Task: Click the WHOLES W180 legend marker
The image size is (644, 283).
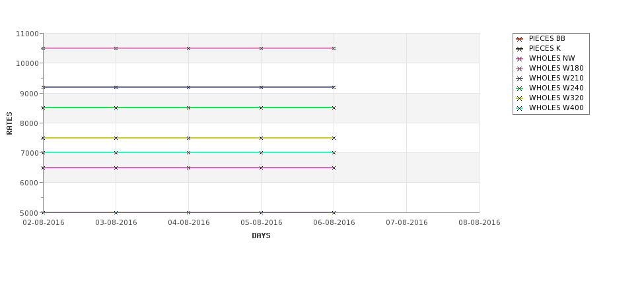Action: (x=520, y=69)
